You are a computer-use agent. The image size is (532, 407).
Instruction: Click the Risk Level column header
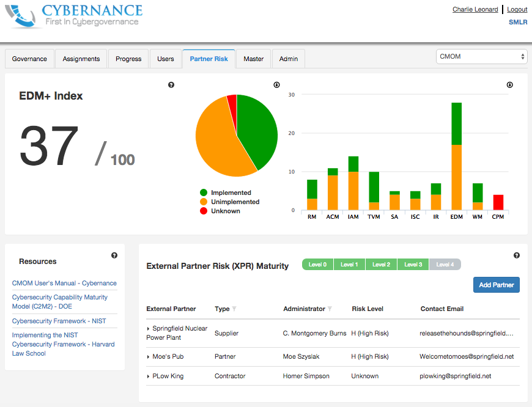[368, 309]
